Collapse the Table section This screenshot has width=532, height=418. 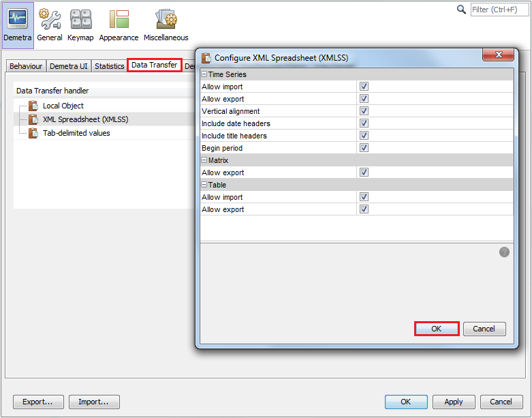point(204,185)
